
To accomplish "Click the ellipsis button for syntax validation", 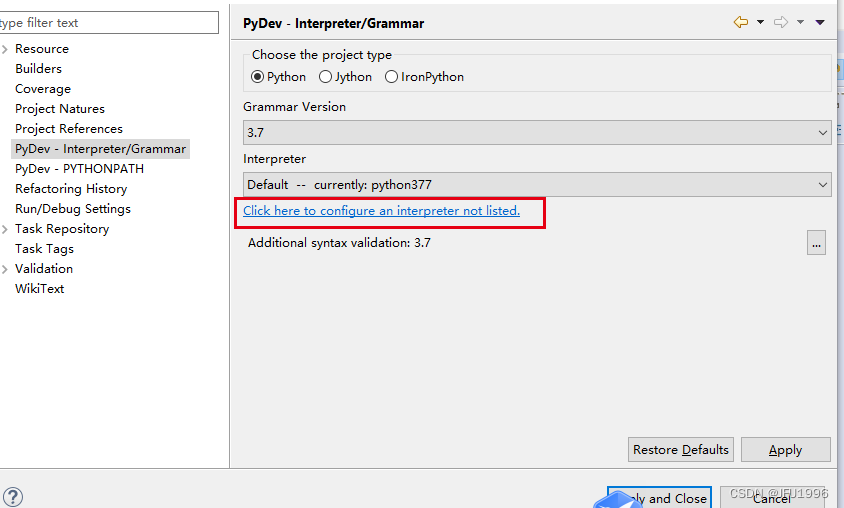I will (816, 243).
